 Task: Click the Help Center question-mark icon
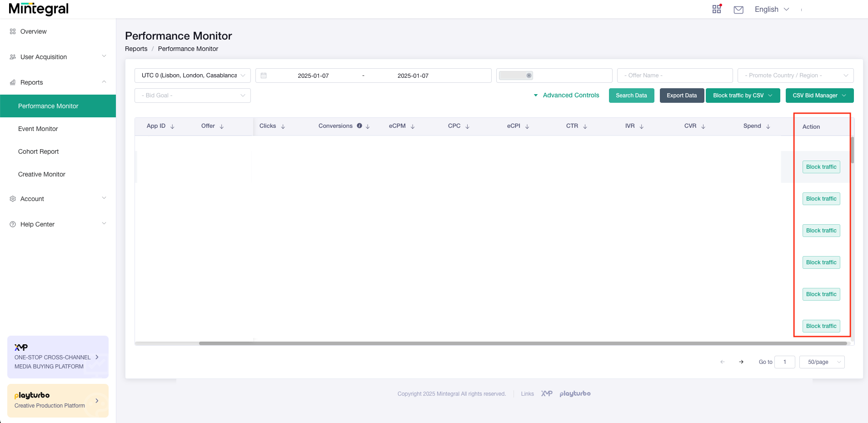coord(12,224)
